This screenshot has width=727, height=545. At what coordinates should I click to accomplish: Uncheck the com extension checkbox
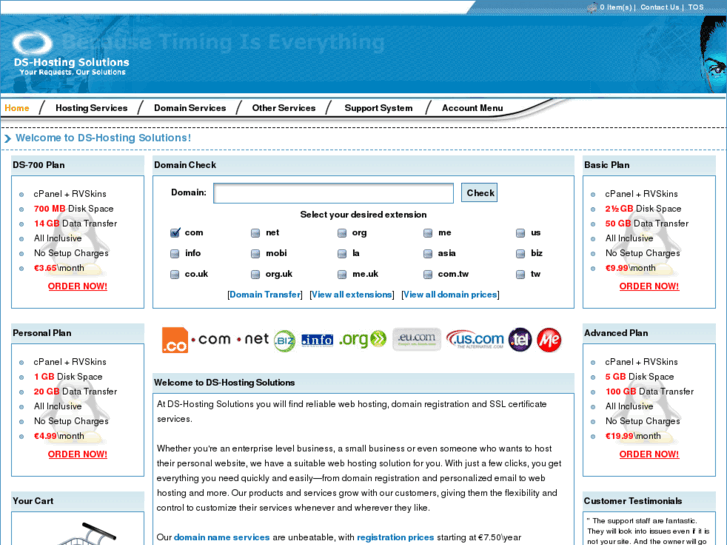(x=175, y=233)
